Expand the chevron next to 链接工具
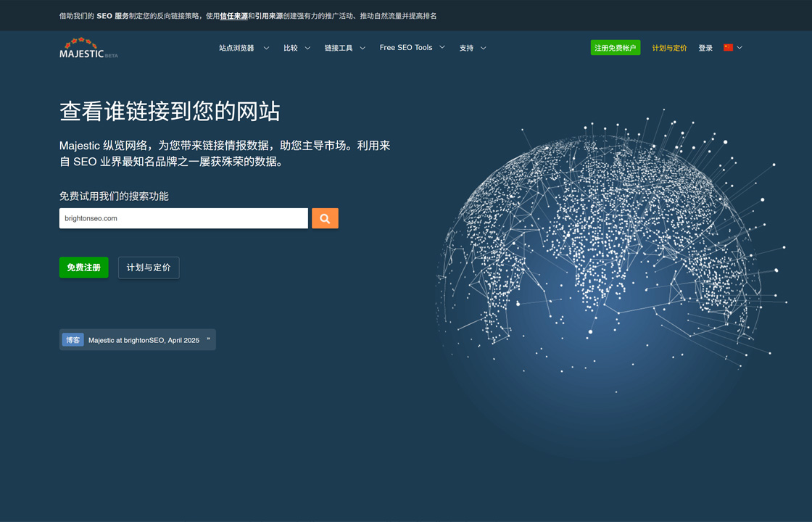812x522 pixels. tap(362, 48)
